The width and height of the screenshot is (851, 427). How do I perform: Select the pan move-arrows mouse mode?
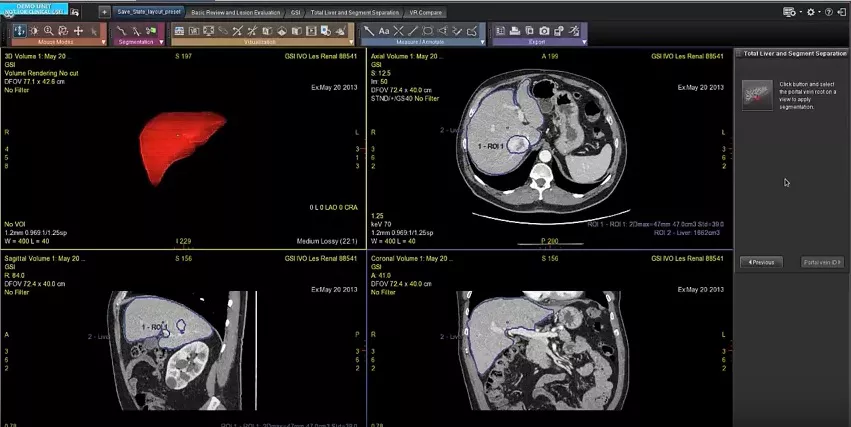pyautogui.click(x=78, y=31)
